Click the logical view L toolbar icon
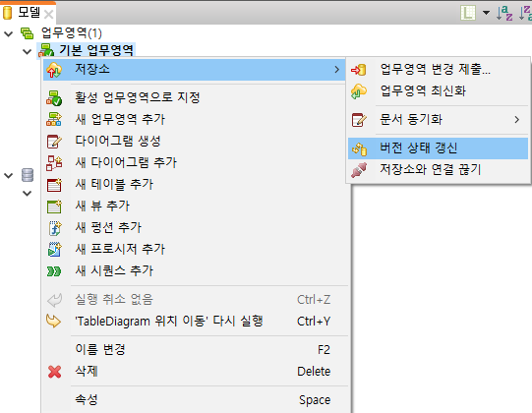The width and height of the screenshot is (532, 413). click(x=468, y=13)
